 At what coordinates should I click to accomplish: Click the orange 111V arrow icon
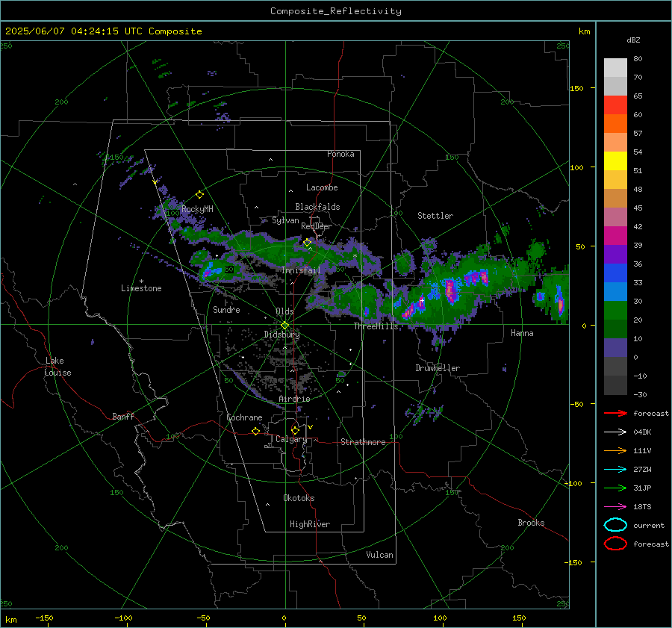click(615, 450)
